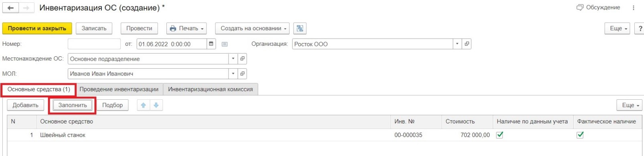Toggle Наличие по данным учета checkbox

[x=500, y=135]
